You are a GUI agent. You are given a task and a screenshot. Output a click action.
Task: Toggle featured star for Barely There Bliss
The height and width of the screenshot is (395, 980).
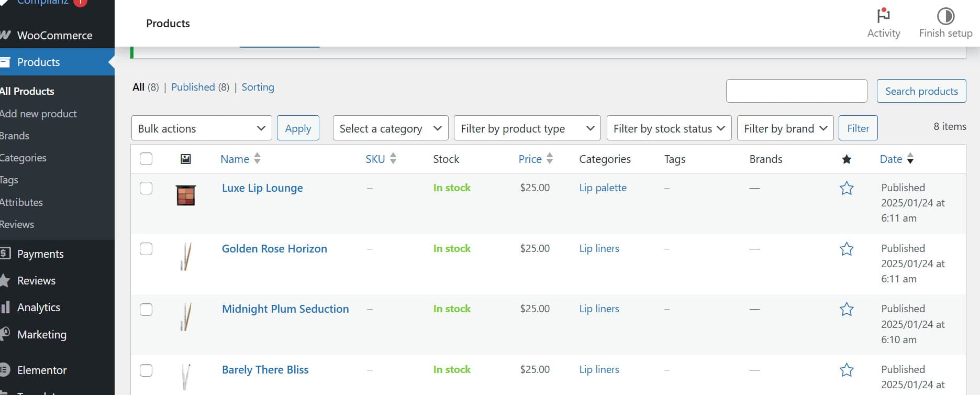coord(847,370)
